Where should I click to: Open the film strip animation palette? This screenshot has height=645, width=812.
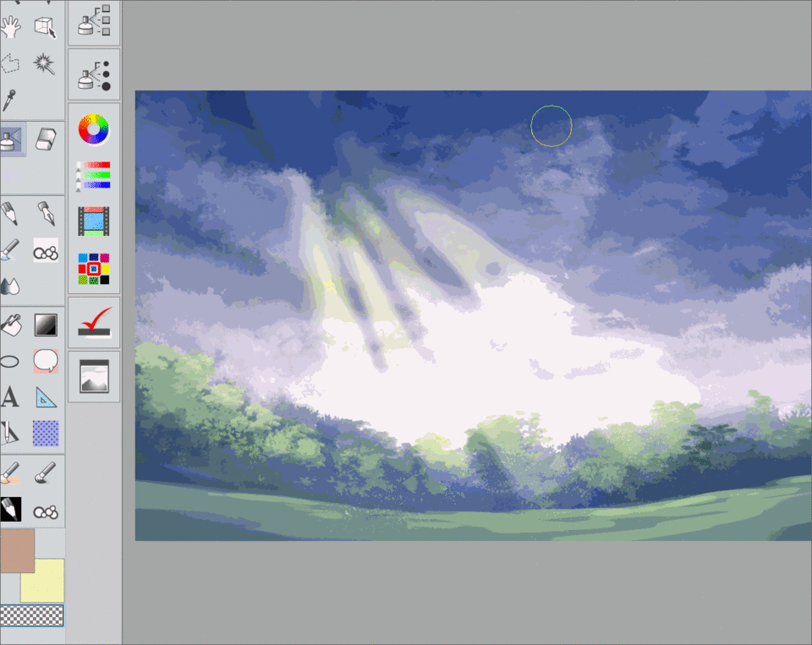pos(94,221)
